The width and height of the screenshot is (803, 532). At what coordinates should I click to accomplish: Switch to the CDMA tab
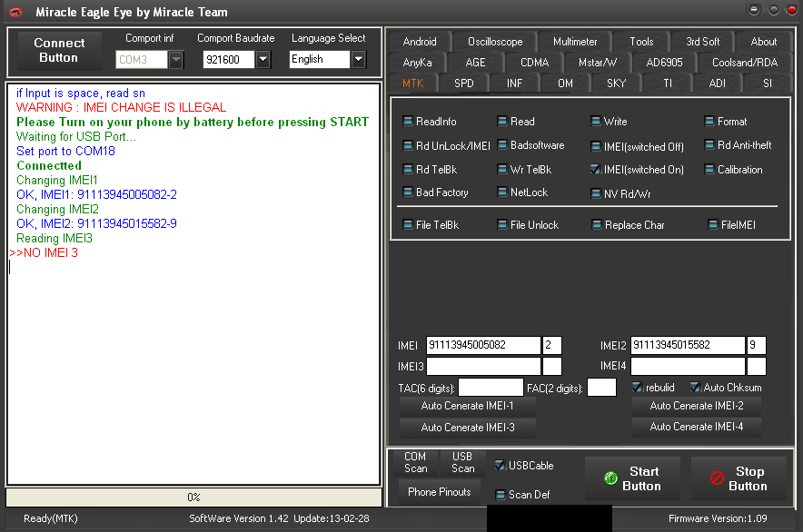point(534,63)
